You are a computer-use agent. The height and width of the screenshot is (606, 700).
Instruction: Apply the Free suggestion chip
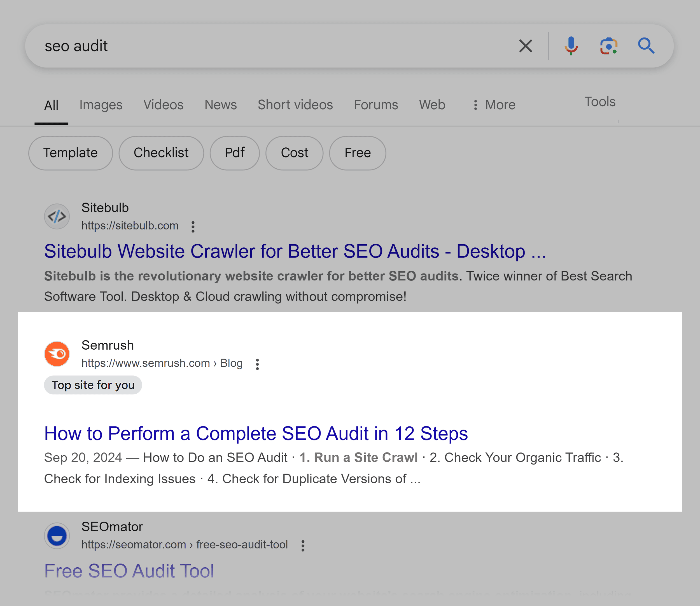point(358,153)
